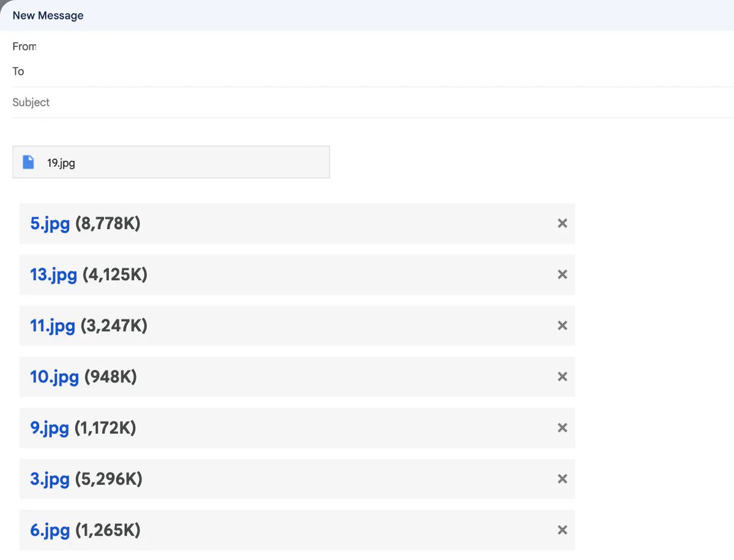Open the 13.jpg attachment link
Viewport: 734px width, 560px height.
pos(53,275)
